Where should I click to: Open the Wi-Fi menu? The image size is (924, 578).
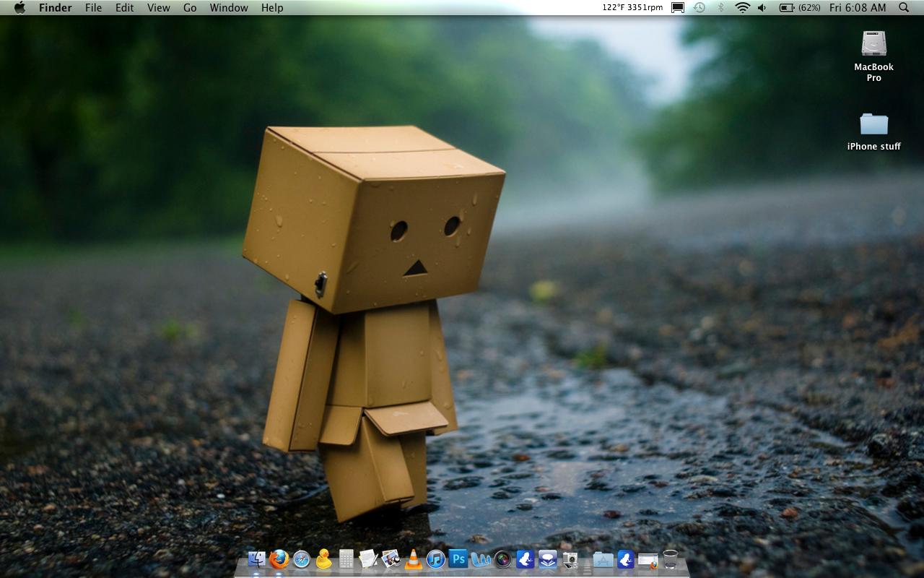742,8
